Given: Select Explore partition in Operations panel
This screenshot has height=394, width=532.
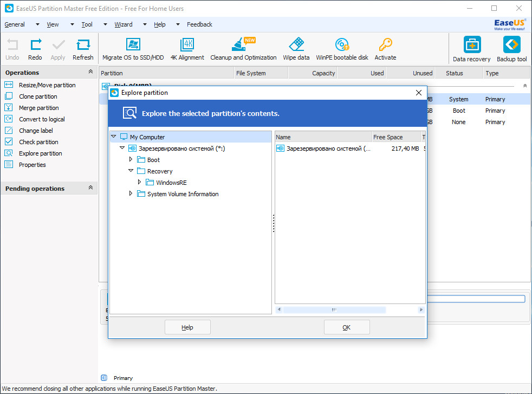Looking at the screenshot, I should [x=41, y=153].
